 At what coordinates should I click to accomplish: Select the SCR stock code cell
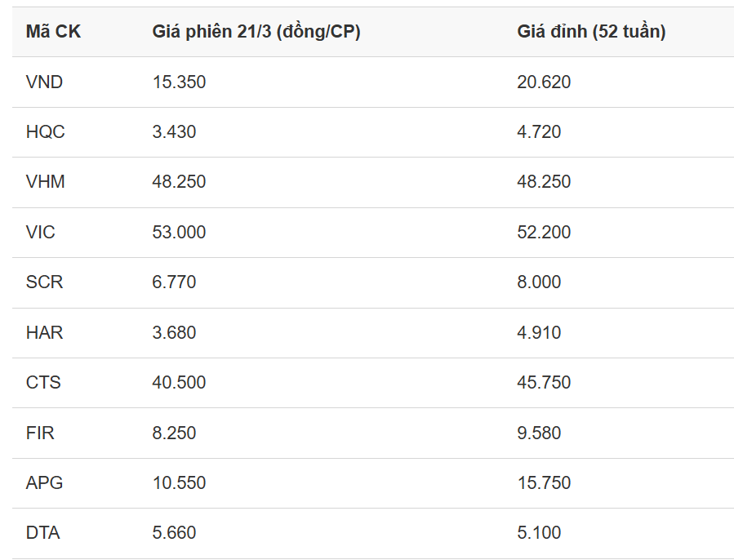tap(44, 282)
